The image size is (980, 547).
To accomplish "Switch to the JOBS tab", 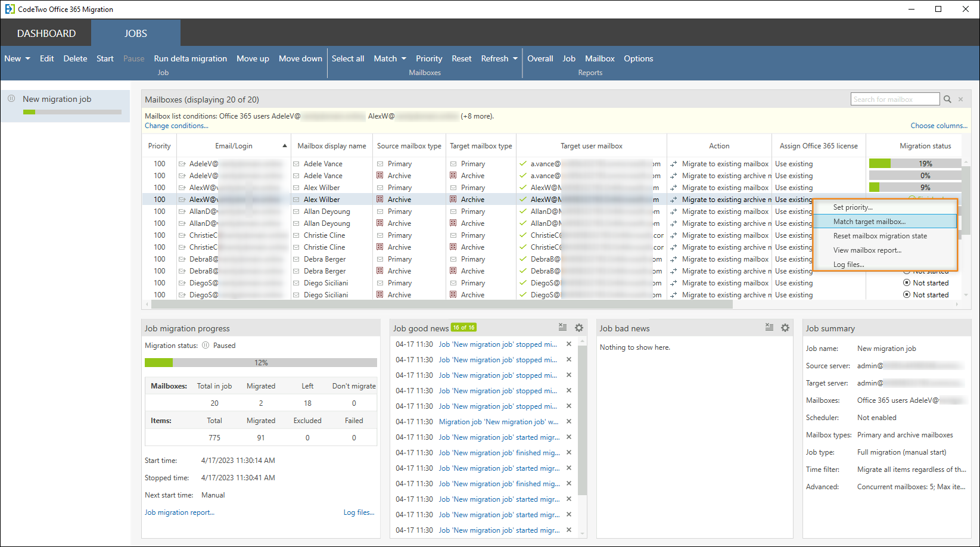I will coord(136,33).
